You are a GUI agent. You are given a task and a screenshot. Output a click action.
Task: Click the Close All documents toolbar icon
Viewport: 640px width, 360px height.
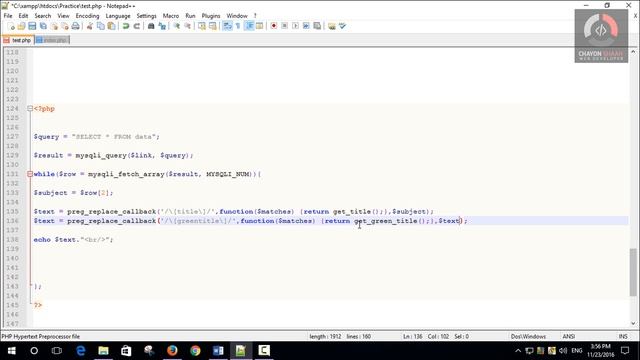pos(64,26)
